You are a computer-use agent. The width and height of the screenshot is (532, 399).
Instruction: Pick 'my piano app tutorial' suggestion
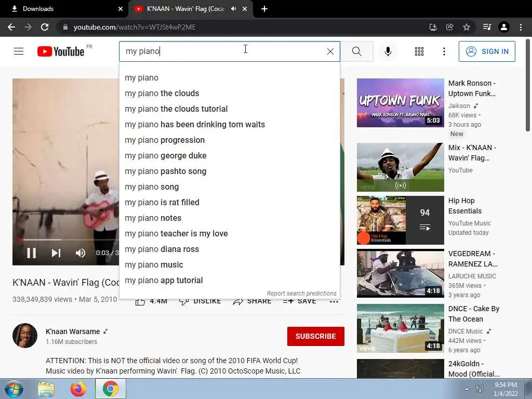229,281
